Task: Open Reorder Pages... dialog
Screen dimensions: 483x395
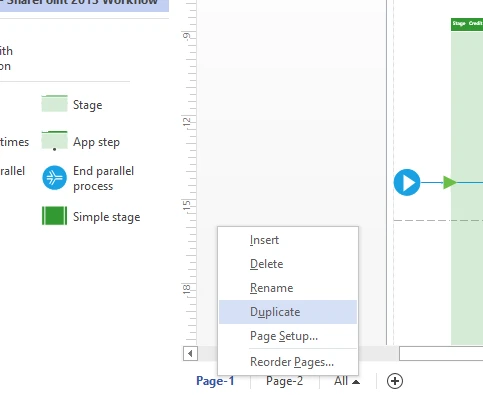Action: 288,362
